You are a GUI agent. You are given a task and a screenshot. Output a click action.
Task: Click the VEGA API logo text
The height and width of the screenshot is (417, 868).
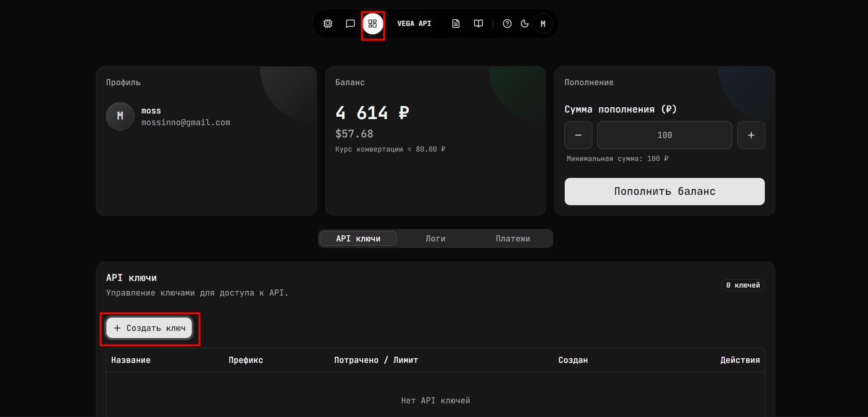click(x=414, y=24)
